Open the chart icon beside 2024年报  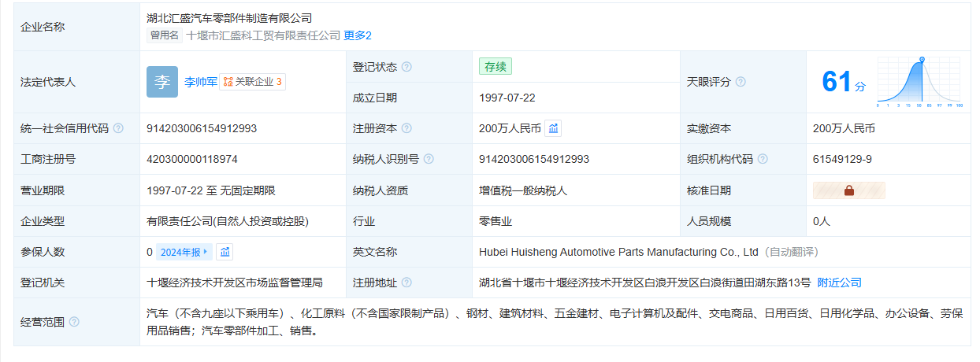click(x=225, y=252)
